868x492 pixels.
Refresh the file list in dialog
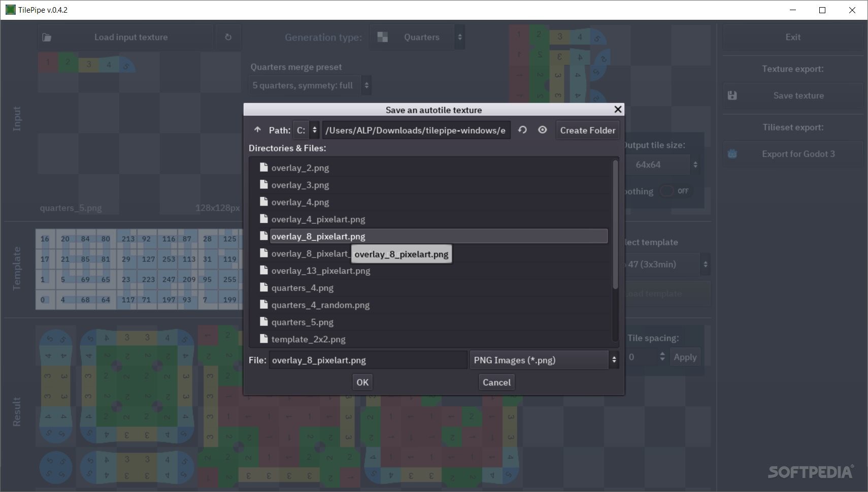point(522,130)
